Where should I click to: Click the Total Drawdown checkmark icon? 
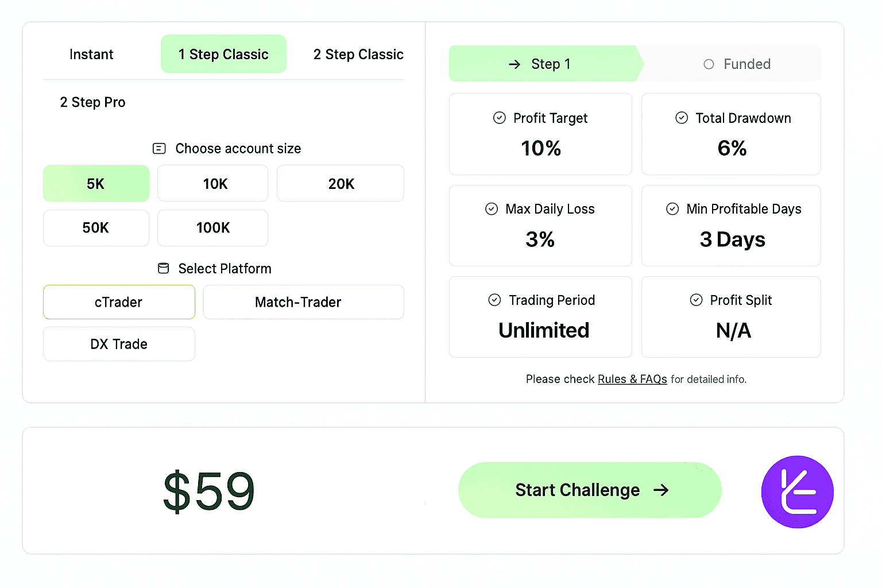coord(682,118)
